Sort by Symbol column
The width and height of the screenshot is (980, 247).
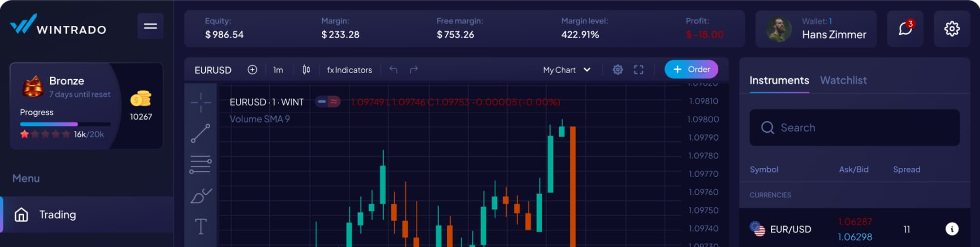(764, 169)
